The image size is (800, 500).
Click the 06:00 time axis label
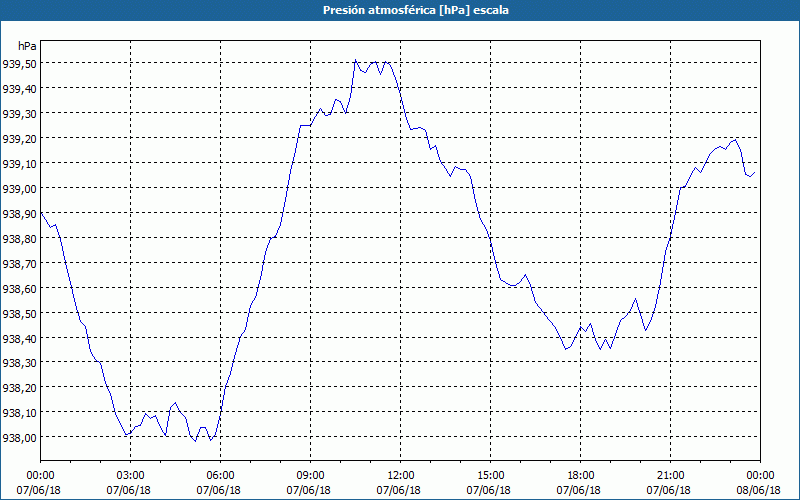(x=220, y=476)
